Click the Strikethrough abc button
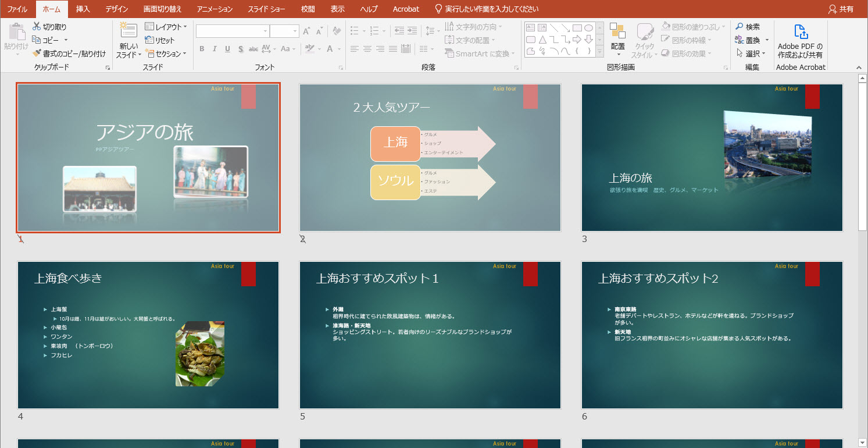The image size is (868, 448). click(253, 49)
